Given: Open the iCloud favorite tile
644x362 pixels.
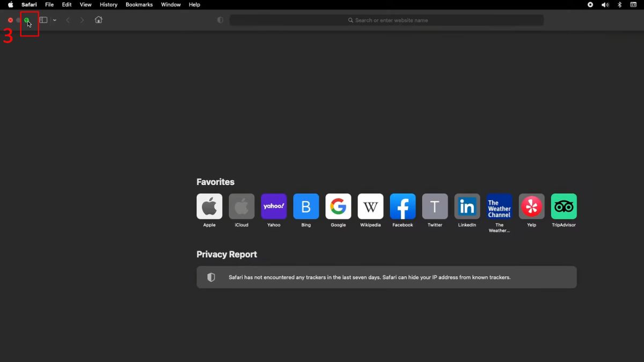Looking at the screenshot, I should (241, 206).
